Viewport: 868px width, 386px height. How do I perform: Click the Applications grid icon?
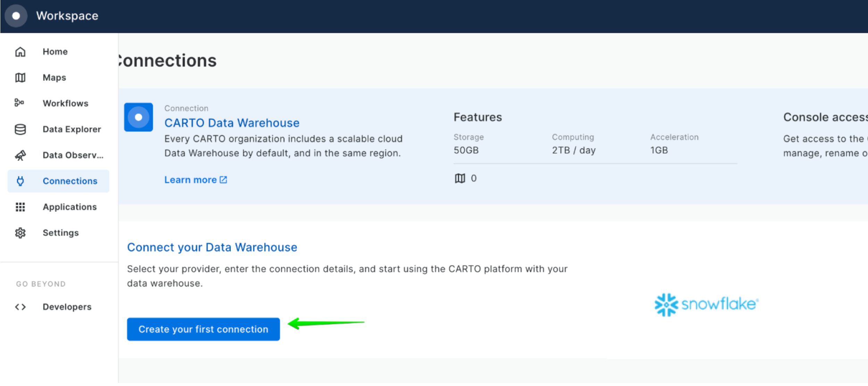[20, 207]
